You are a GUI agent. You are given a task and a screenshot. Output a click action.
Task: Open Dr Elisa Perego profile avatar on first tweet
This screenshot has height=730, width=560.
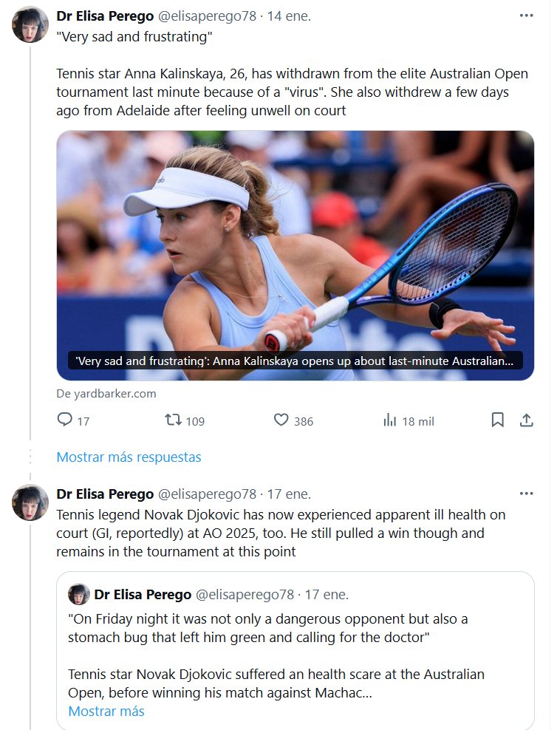(x=30, y=25)
